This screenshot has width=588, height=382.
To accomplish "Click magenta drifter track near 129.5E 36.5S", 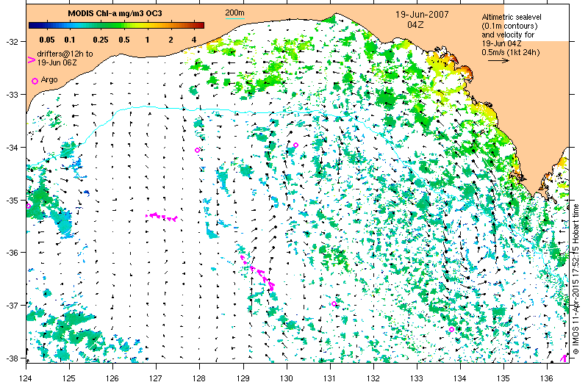I will (x=258, y=272).
